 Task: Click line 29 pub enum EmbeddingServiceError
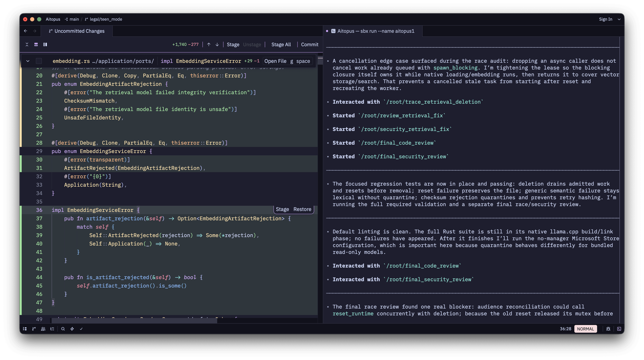[102, 151]
